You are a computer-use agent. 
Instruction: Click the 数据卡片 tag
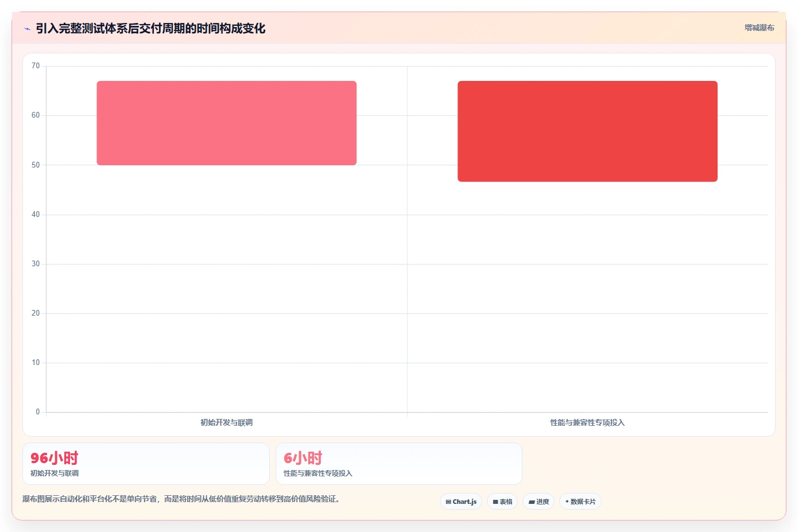pyautogui.click(x=580, y=502)
